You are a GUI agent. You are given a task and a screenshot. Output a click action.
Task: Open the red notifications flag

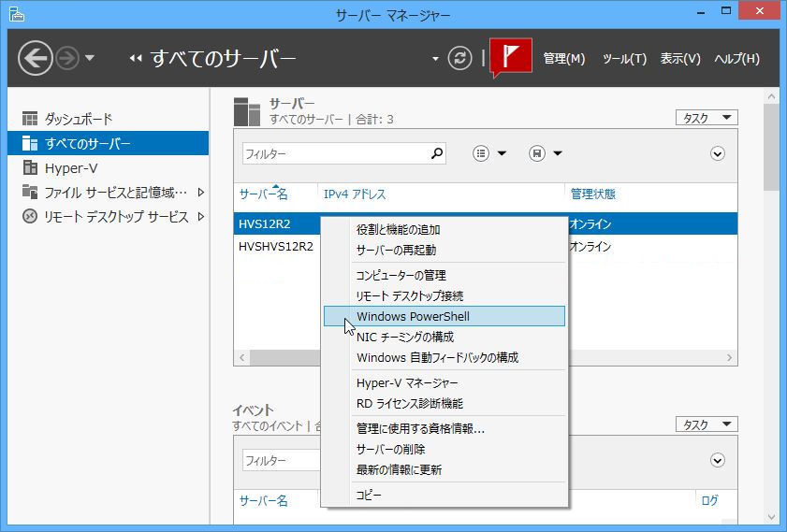click(510, 57)
